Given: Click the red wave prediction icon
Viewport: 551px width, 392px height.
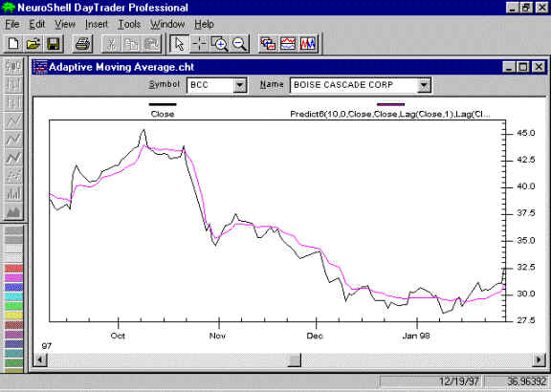Looking at the screenshot, I should point(288,44).
